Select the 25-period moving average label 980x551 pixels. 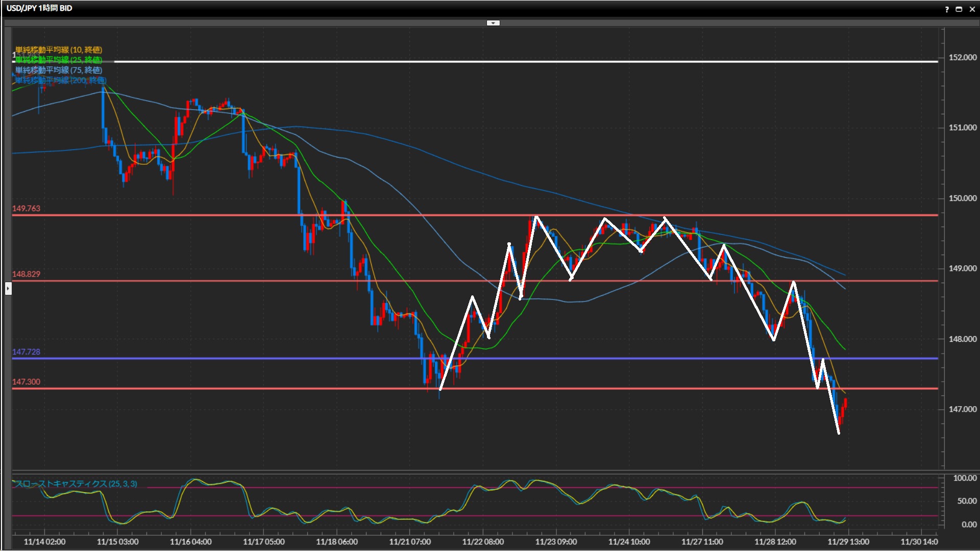[59, 60]
